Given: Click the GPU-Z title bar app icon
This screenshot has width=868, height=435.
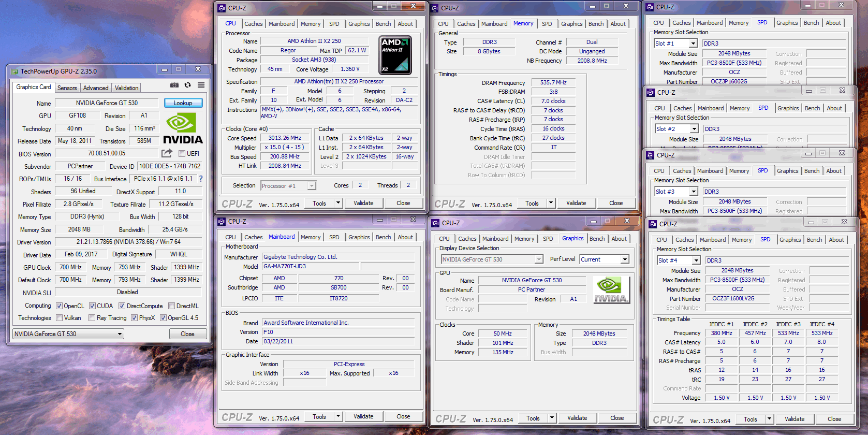Looking at the screenshot, I should [x=14, y=71].
